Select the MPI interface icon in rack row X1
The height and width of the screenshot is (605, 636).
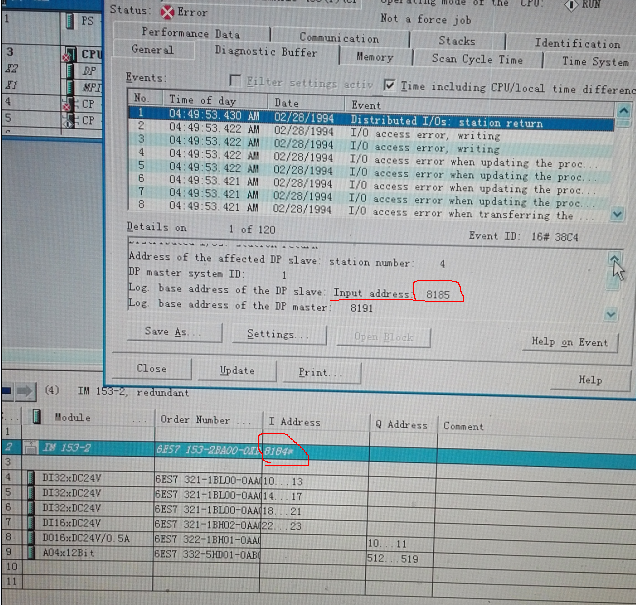tap(70, 87)
